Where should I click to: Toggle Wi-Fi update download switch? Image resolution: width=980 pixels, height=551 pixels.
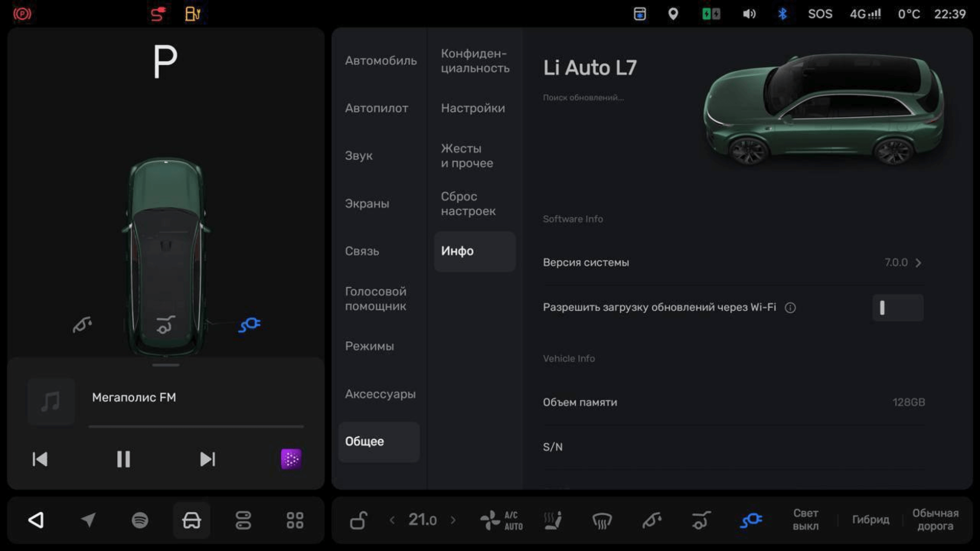(897, 308)
